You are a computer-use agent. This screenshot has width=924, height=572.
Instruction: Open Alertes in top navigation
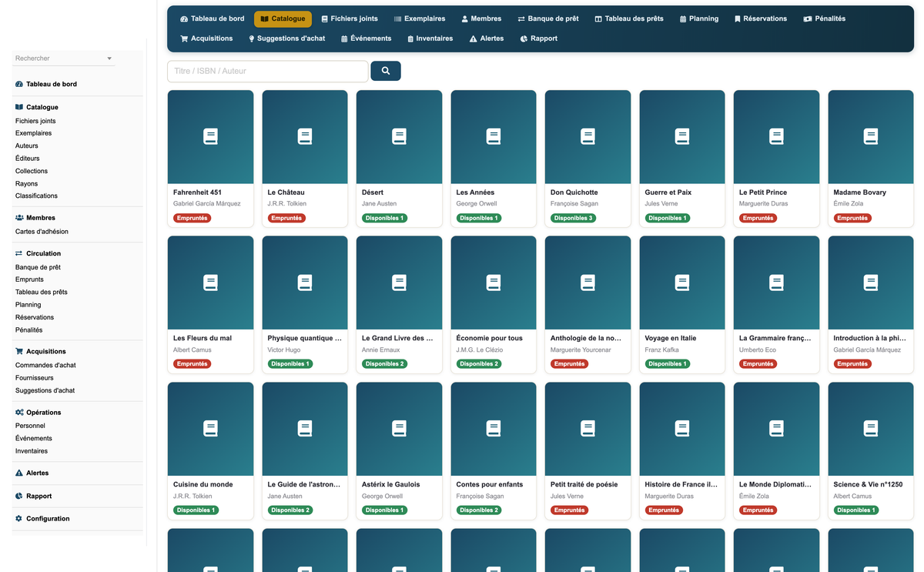(487, 38)
